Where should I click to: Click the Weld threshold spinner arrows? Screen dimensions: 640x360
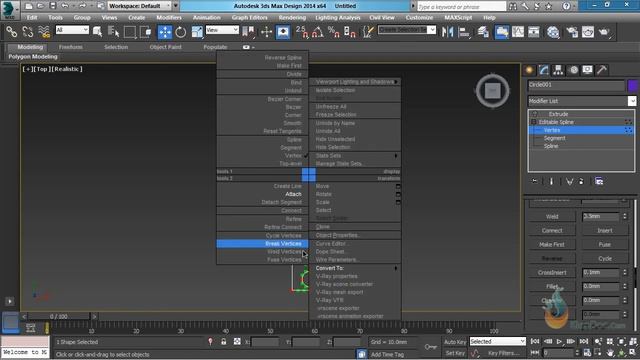point(624,216)
